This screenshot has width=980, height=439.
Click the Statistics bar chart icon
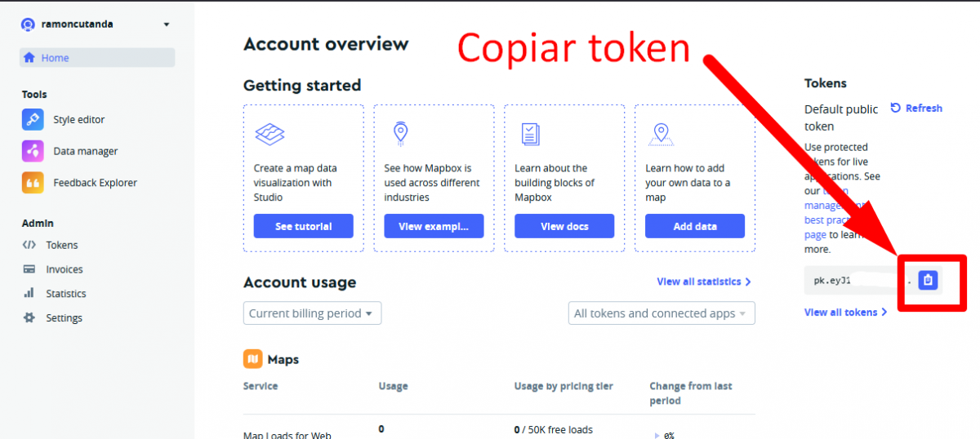29,294
